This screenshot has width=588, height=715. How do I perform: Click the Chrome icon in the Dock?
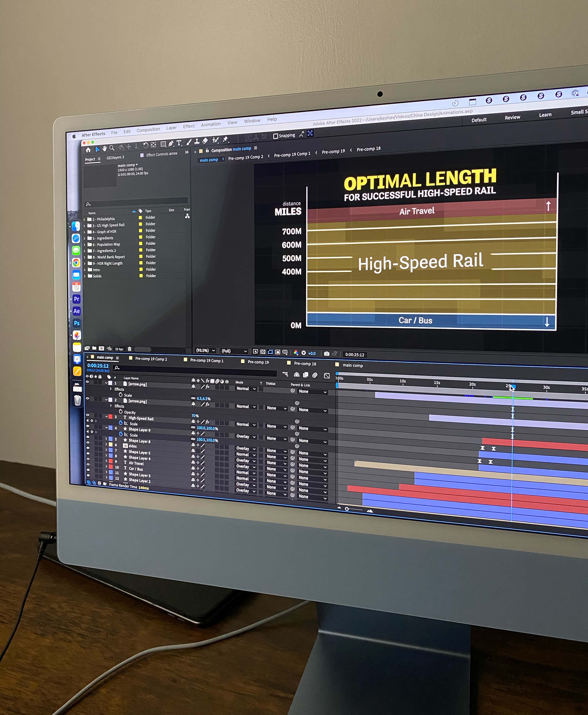click(x=76, y=263)
